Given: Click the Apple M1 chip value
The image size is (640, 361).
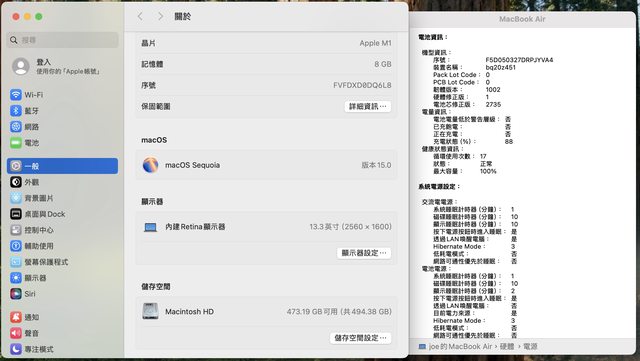Looking at the screenshot, I should click(x=375, y=43).
